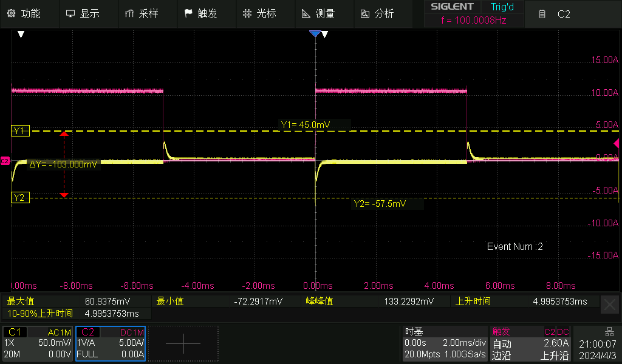Click the blue trigger position marker at top
Viewport: 622px width, 364px height.
pos(315,34)
